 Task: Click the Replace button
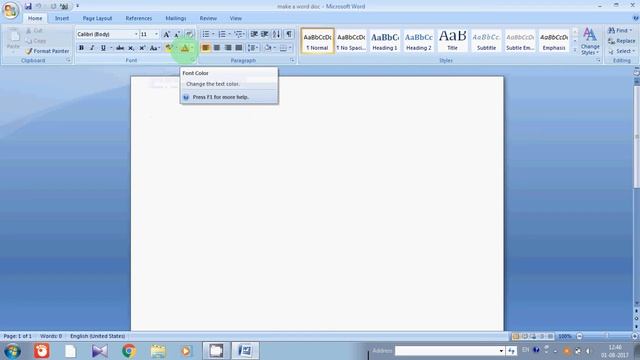622,41
